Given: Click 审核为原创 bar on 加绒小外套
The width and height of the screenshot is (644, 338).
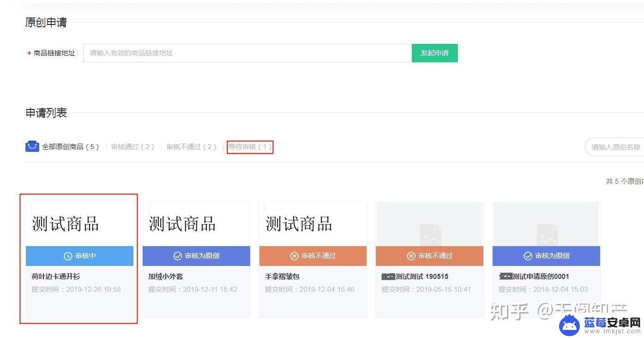Looking at the screenshot, I should (x=196, y=256).
